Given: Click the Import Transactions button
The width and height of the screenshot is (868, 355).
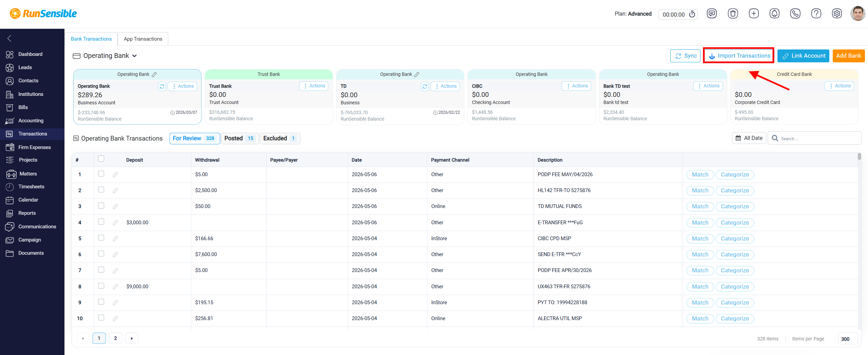Looking at the screenshot, I should tap(738, 56).
